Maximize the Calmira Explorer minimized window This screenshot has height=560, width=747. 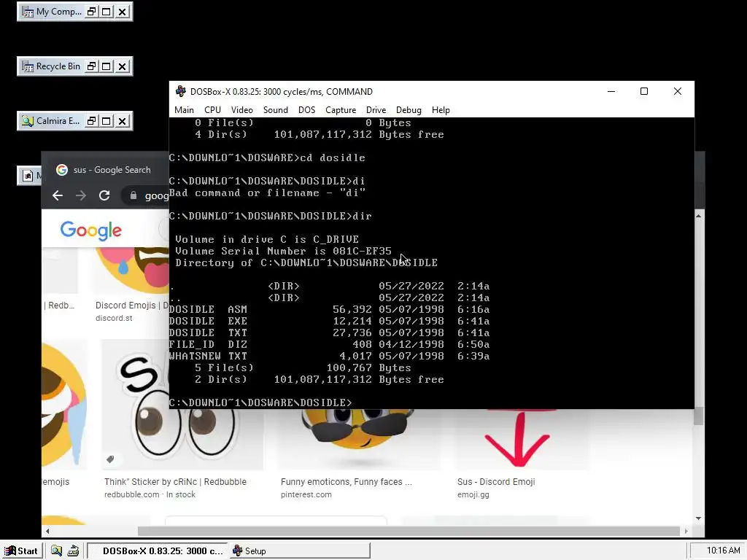pos(107,121)
